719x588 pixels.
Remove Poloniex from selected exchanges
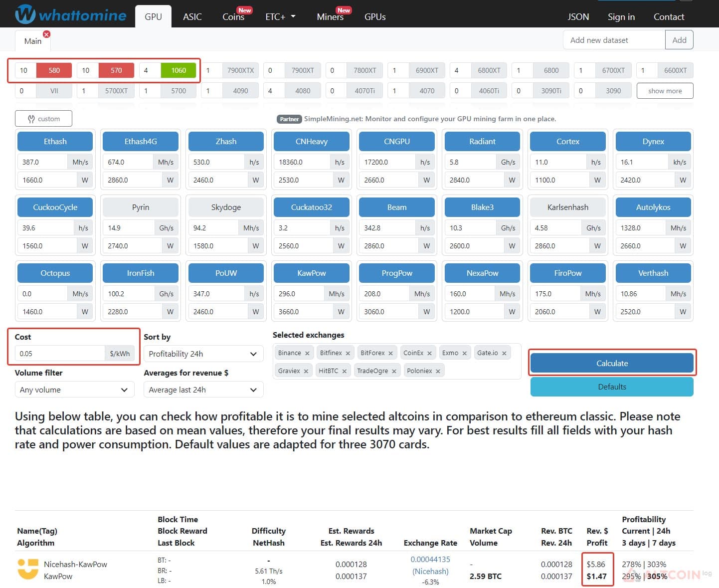438,371
